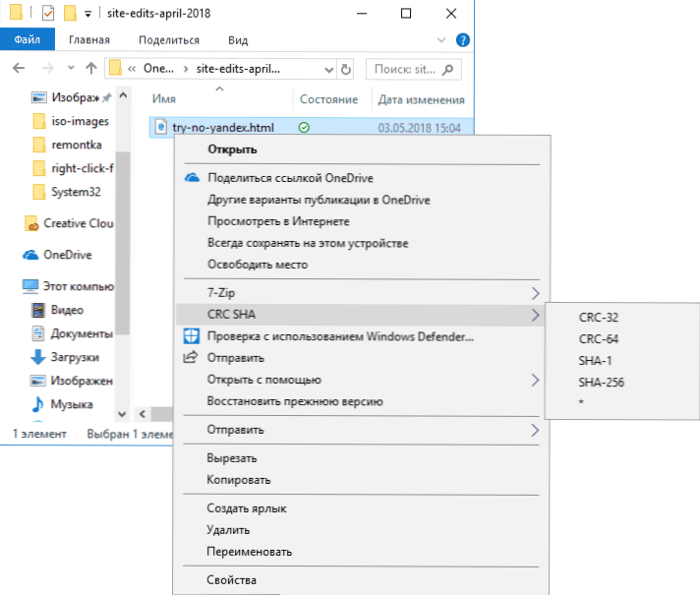Expand the ribbon with the chevron
Screen dimensions: 700x595
441,40
